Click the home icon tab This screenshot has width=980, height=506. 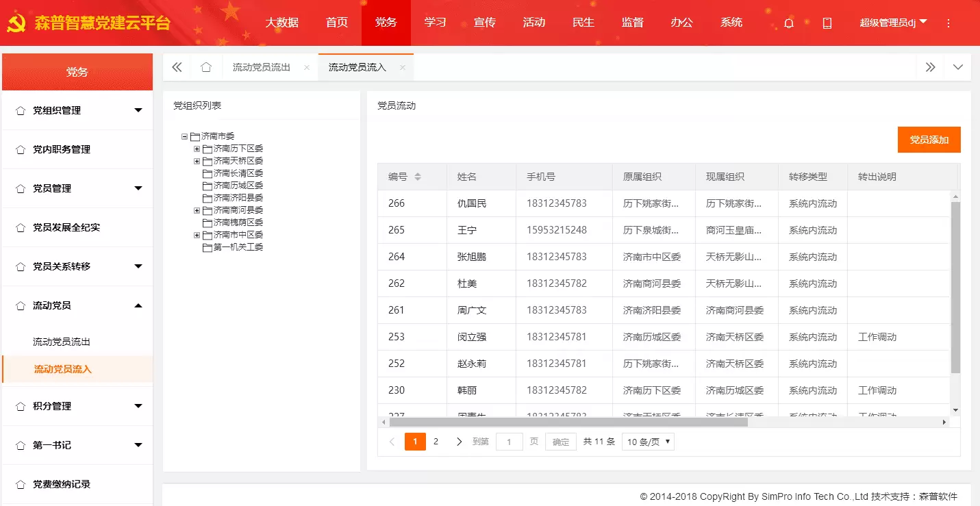206,67
